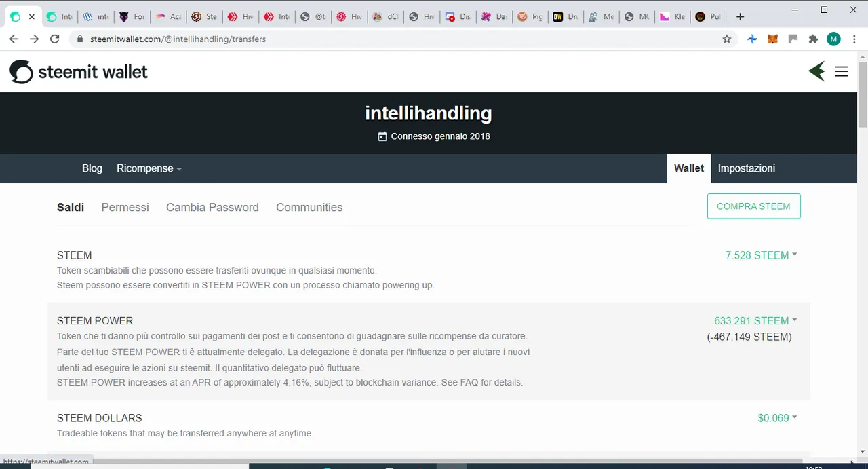Bookmark this page with the star icon
The image size is (868, 469).
[727, 39]
